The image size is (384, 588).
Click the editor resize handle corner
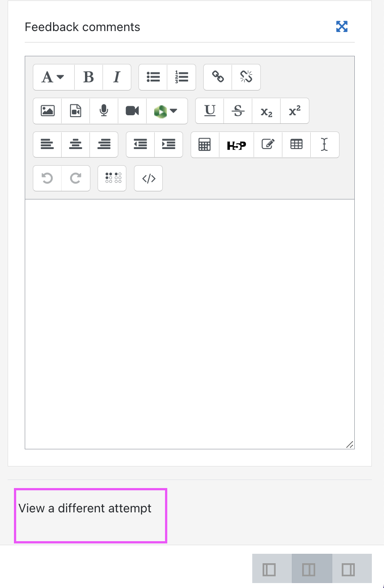[350, 444]
